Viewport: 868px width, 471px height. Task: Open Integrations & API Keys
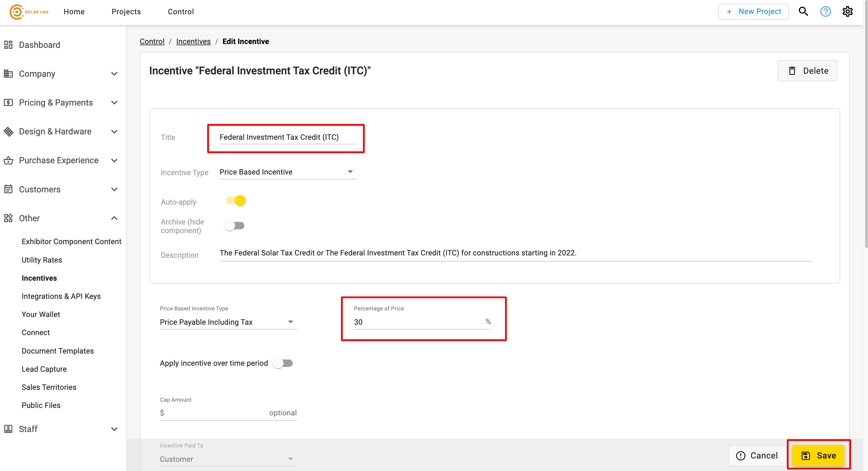pos(61,296)
